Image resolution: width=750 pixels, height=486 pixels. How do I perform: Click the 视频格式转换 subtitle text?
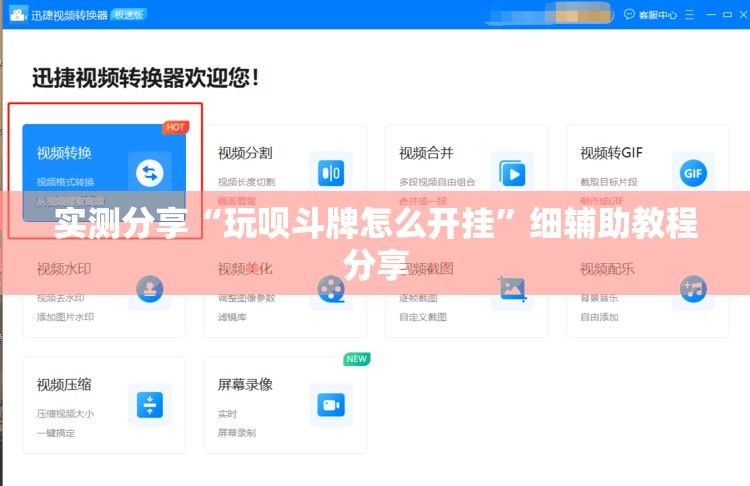tap(66, 182)
